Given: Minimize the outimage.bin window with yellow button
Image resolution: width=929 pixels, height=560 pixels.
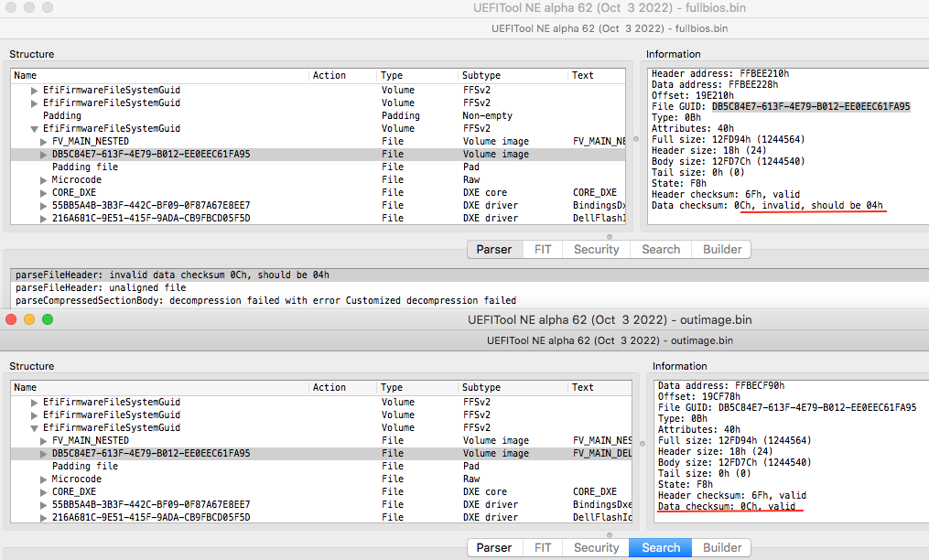Looking at the screenshot, I should click(29, 319).
